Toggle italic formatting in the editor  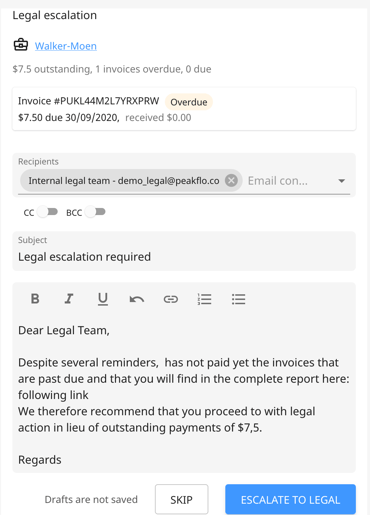pos(69,299)
